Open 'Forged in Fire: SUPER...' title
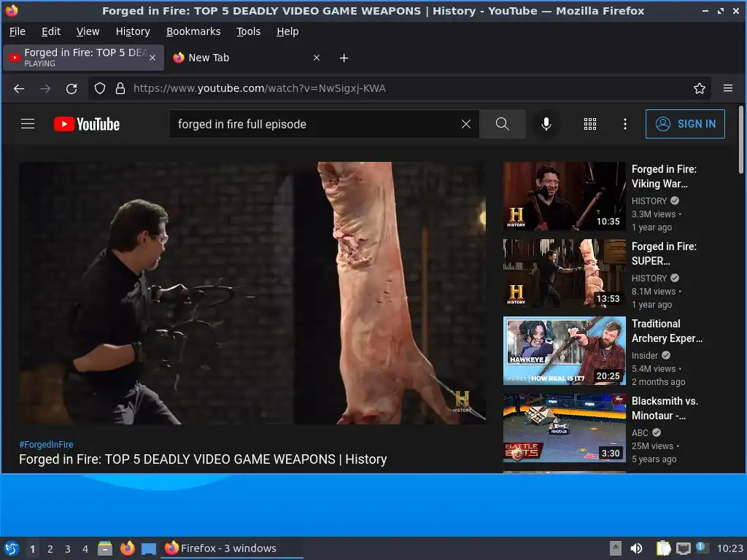This screenshot has height=560, width=747. click(664, 253)
